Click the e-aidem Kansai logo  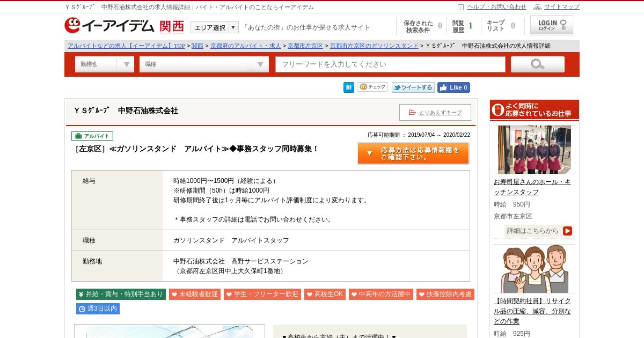click(125, 26)
